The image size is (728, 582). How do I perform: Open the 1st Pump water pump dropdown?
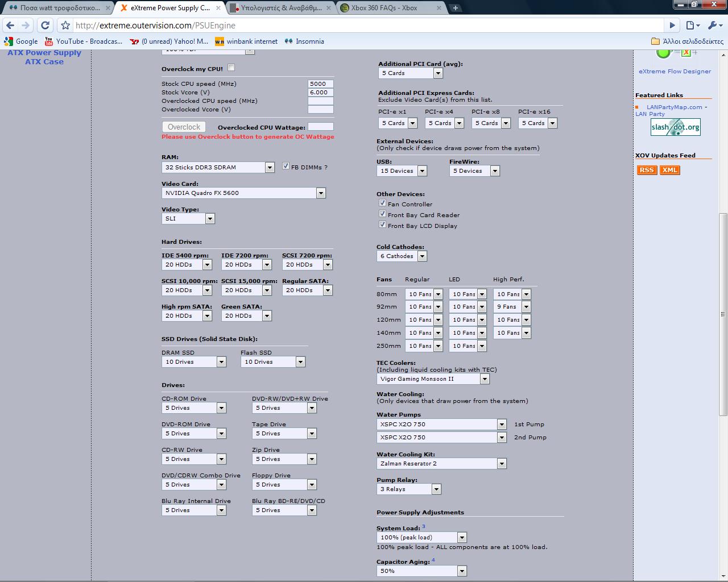[442, 425]
